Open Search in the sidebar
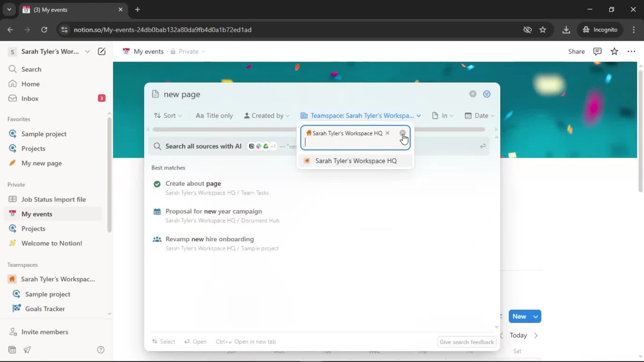644x362 pixels. click(x=54, y=69)
